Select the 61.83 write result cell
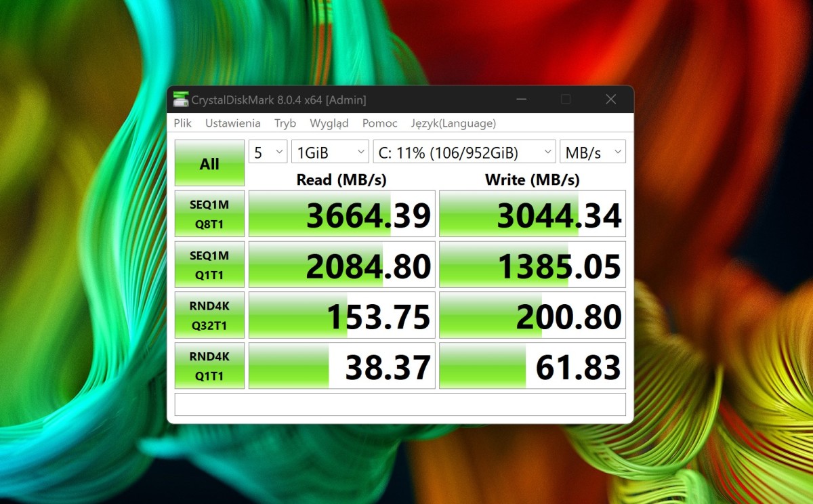 click(533, 366)
